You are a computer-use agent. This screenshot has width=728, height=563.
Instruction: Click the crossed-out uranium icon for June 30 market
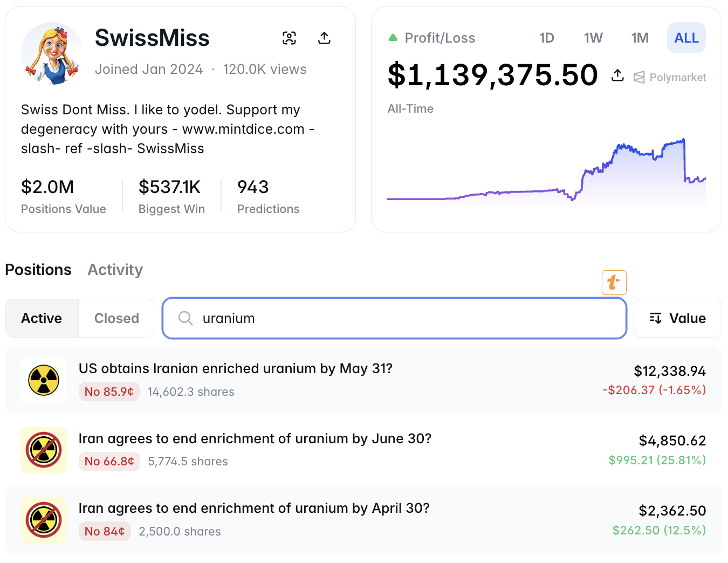pyautogui.click(x=43, y=449)
